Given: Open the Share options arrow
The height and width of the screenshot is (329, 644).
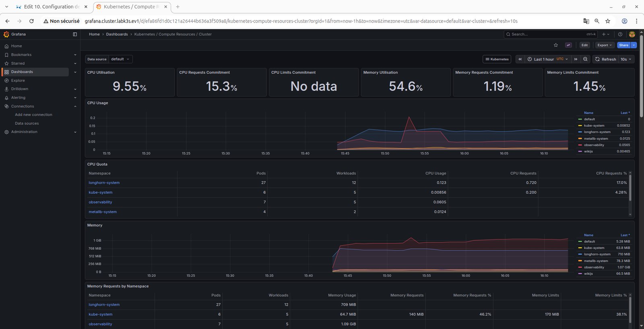Looking at the screenshot, I should pyautogui.click(x=634, y=45).
